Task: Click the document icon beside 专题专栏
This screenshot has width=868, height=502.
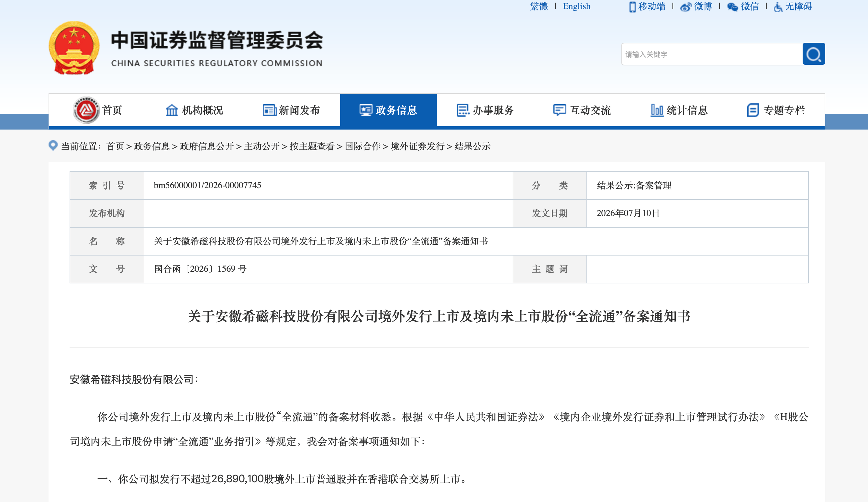Action: tap(753, 110)
